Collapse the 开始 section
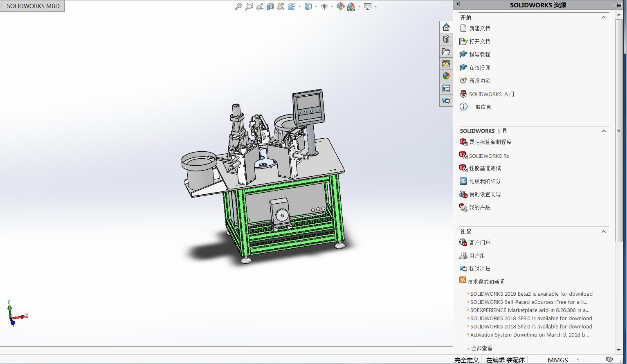 pyautogui.click(x=604, y=17)
